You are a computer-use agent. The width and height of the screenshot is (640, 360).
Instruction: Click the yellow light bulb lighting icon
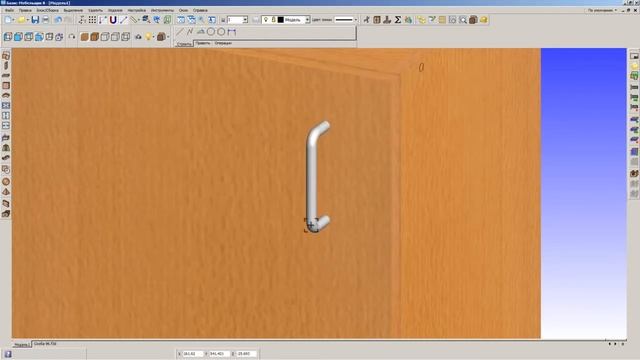click(149, 37)
